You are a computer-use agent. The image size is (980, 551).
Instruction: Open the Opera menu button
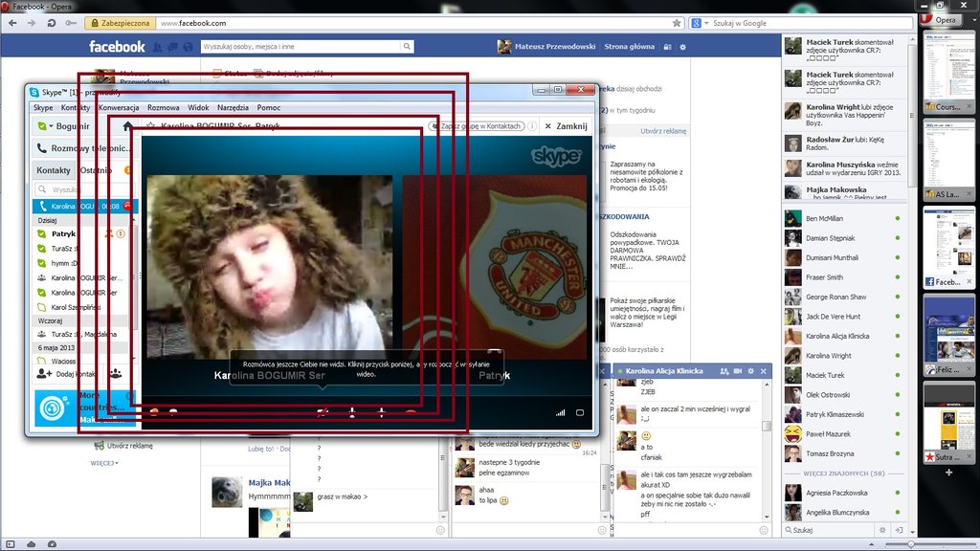pyautogui.click(x=940, y=20)
